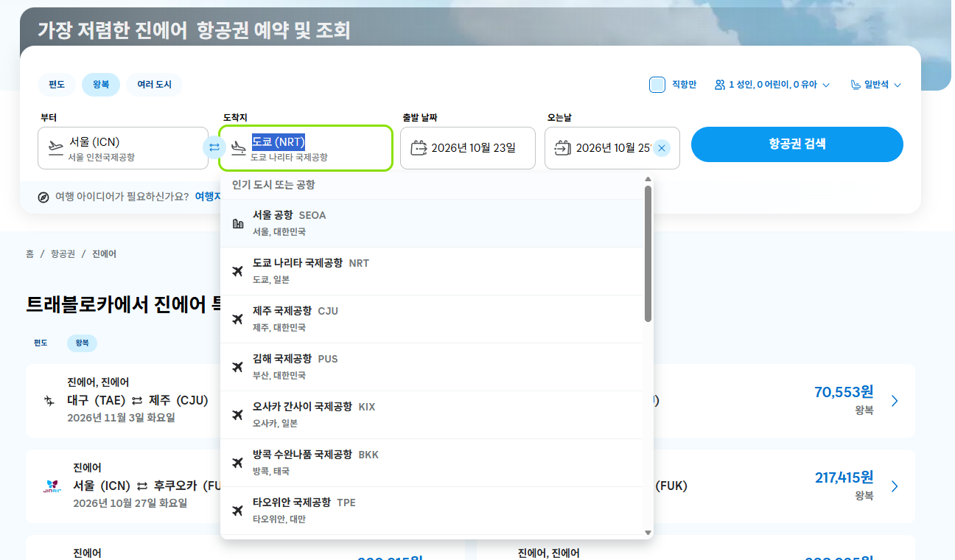Open the 217,415원 fare arrow

click(895, 486)
